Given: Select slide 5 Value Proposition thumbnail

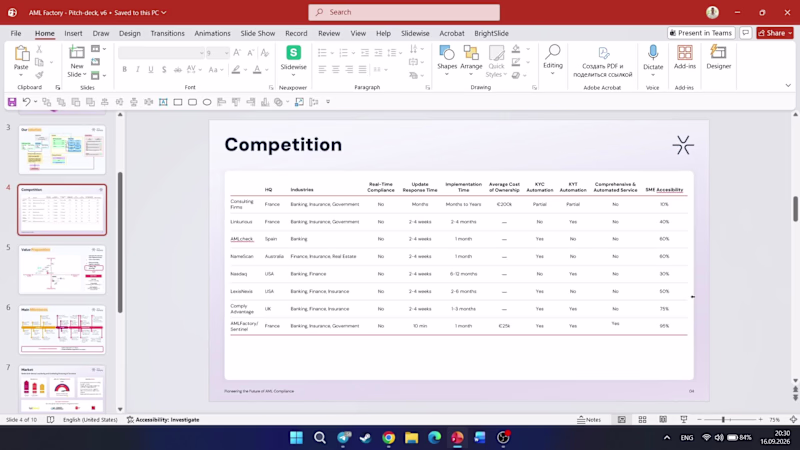Looking at the screenshot, I should tap(62, 270).
